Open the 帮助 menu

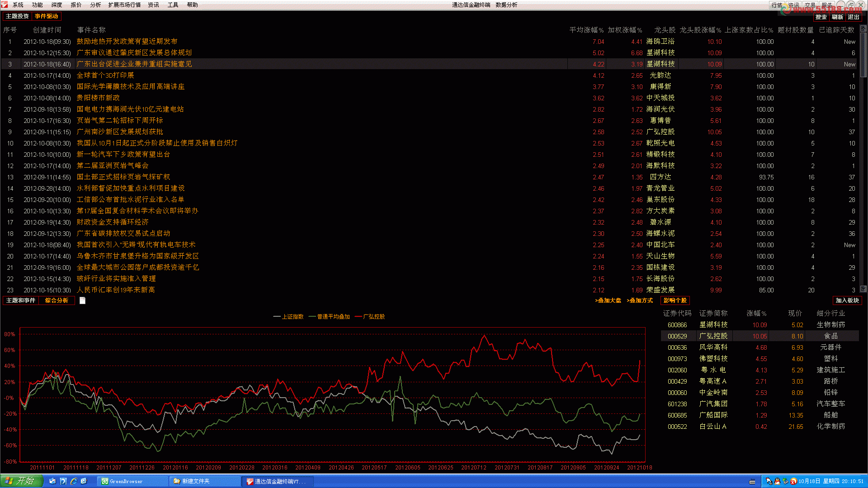pyautogui.click(x=192, y=5)
